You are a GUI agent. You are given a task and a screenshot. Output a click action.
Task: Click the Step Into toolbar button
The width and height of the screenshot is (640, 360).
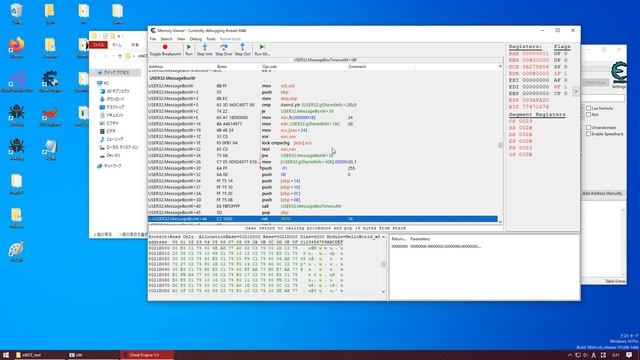click(204, 50)
